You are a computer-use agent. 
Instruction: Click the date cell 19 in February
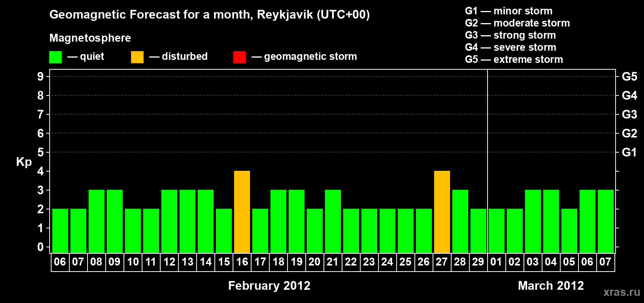pos(297,262)
